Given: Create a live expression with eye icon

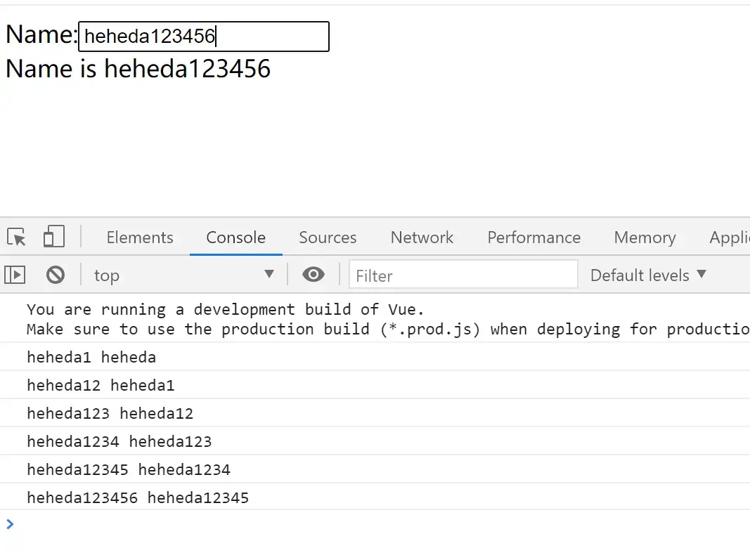Looking at the screenshot, I should (x=313, y=275).
